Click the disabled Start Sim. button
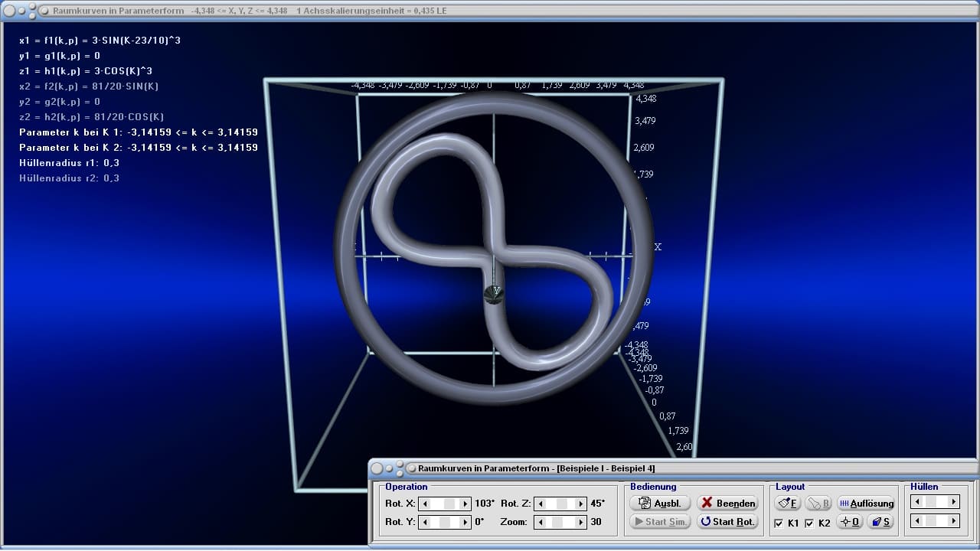Screen dimensions: 980x551 click(660, 521)
